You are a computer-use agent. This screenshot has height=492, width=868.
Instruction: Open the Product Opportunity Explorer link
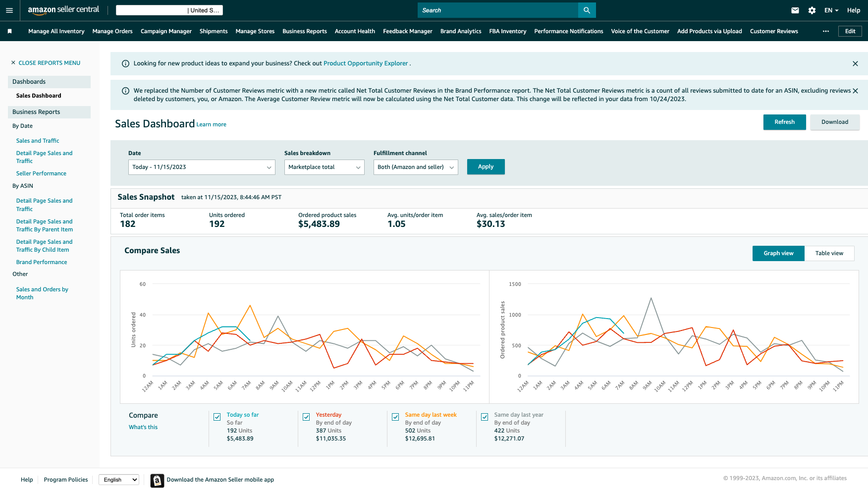(366, 63)
